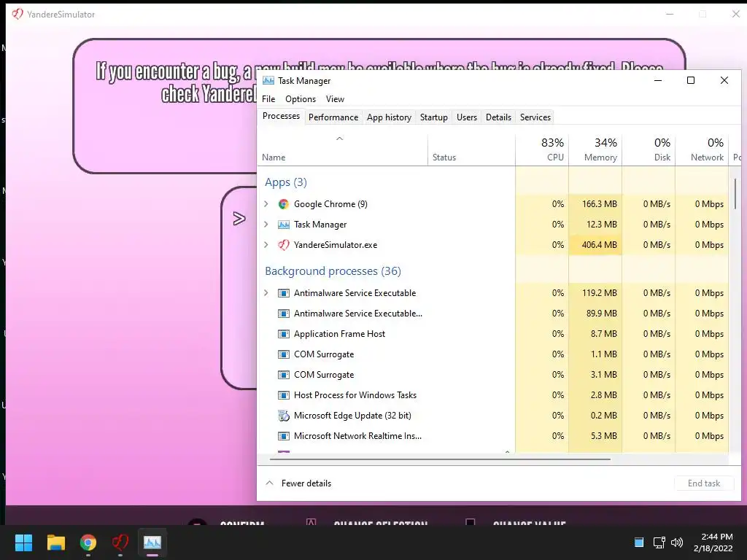Switch to the Services tab
The image size is (747, 560).
535,117
